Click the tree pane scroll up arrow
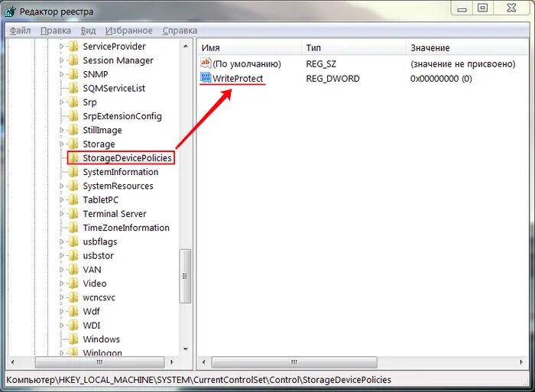The height and width of the screenshot is (392, 535). (185, 46)
